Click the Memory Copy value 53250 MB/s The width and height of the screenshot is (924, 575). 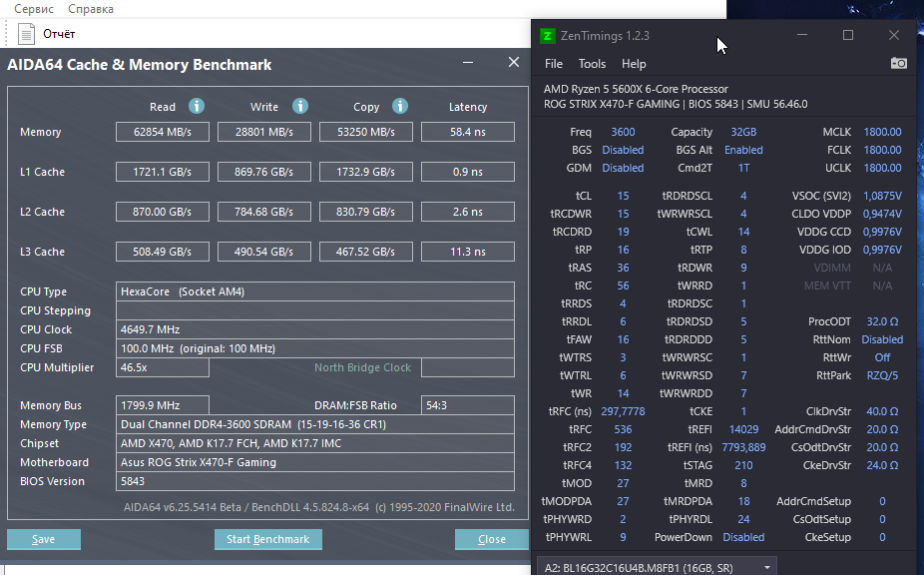pyautogui.click(x=366, y=132)
